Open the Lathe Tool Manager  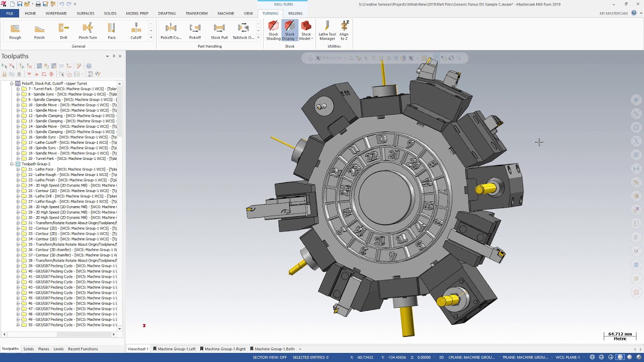tap(327, 31)
